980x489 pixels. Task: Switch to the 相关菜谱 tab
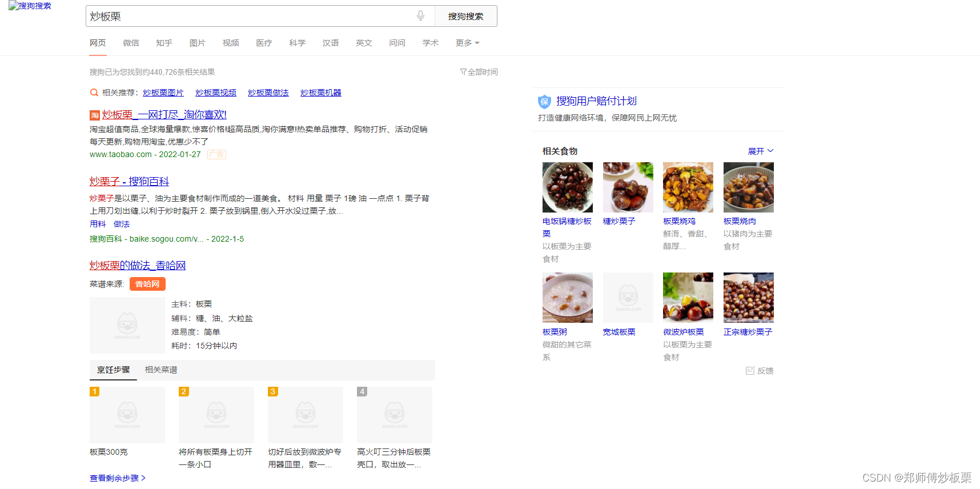(x=161, y=370)
